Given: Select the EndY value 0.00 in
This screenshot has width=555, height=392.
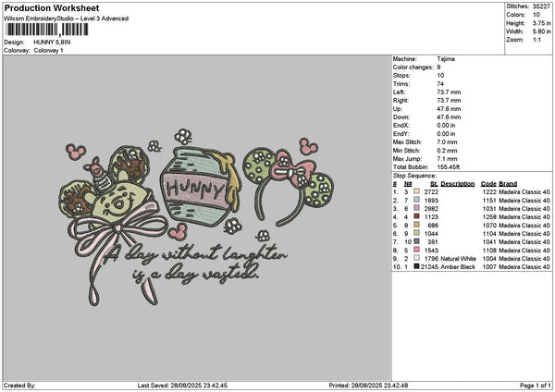Looking at the screenshot, I should [x=446, y=134].
